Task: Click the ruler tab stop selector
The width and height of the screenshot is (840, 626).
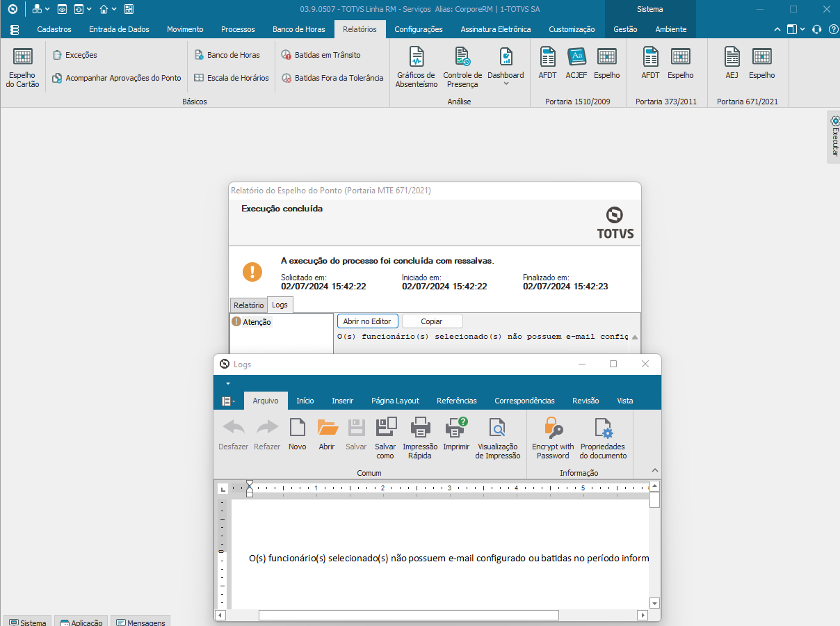Action: point(223,488)
